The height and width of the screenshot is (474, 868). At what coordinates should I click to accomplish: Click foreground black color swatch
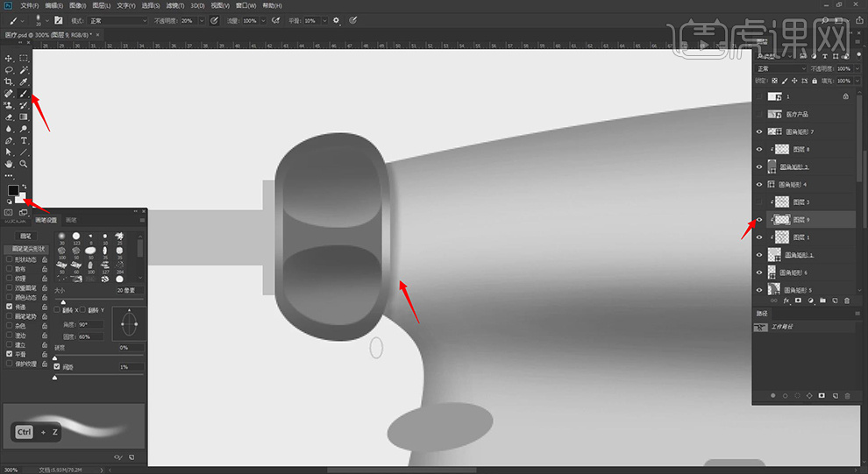tap(13, 191)
